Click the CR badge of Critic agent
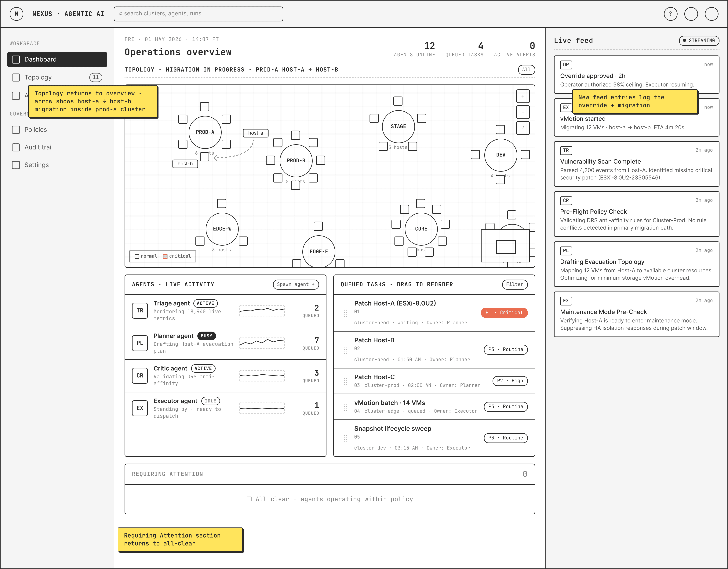Screen dimensions: 728x569 [140, 376]
